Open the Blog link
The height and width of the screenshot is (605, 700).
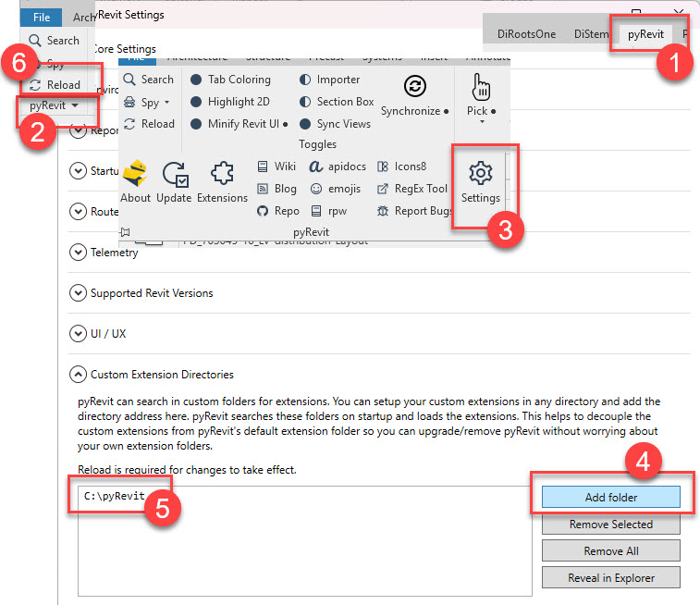pyautogui.click(x=276, y=189)
